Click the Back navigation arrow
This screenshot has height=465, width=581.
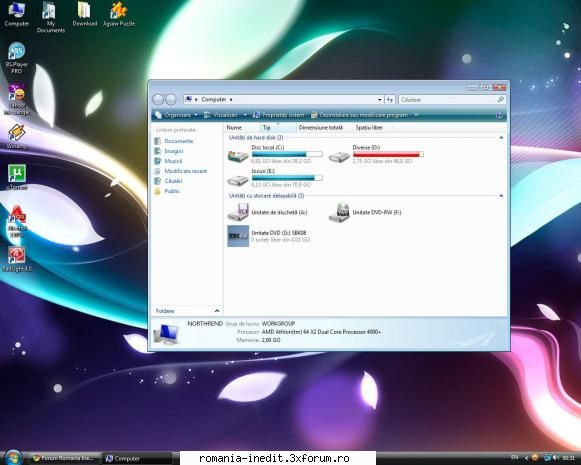click(158, 99)
